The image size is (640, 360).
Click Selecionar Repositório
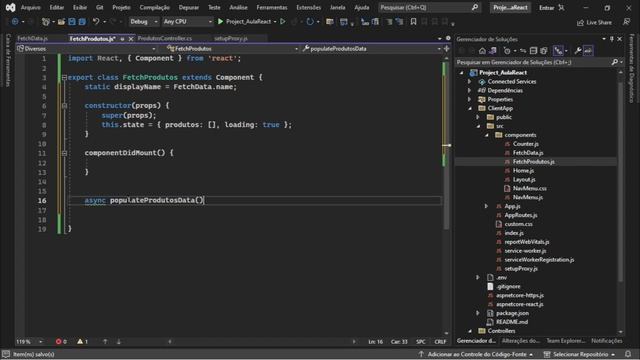coord(580,354)
